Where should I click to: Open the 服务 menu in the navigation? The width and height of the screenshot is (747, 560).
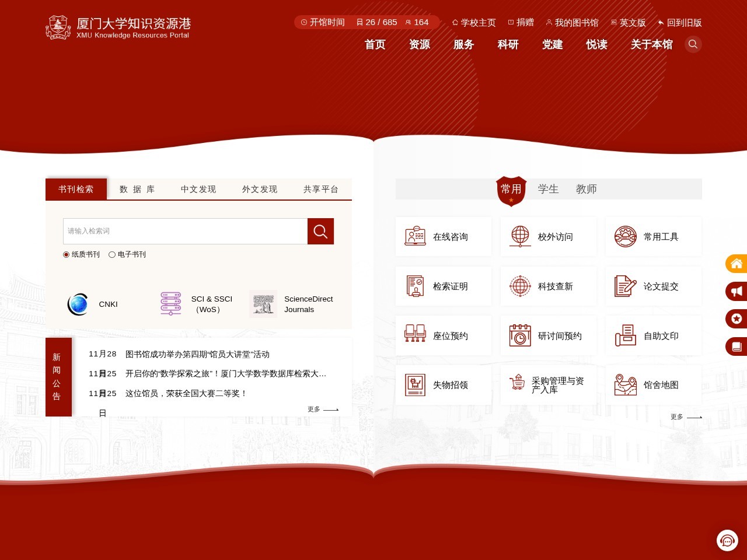(463, 45)
